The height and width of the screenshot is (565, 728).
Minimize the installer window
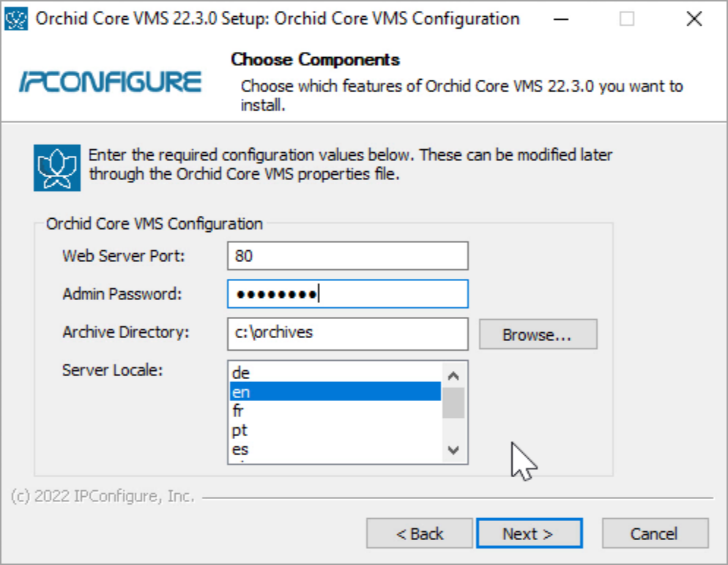pyautogui.click(x=560, y=20)
